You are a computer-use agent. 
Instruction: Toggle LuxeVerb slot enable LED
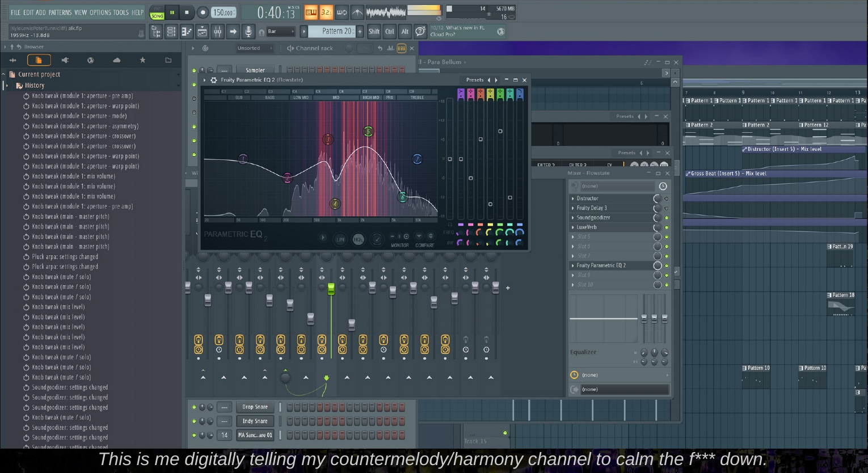[x=667, y=227]
